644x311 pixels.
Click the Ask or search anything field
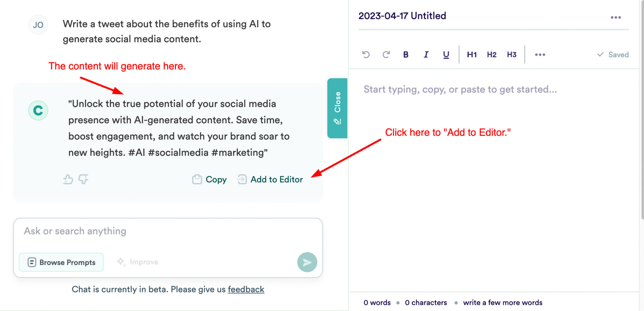click(168, 231)
